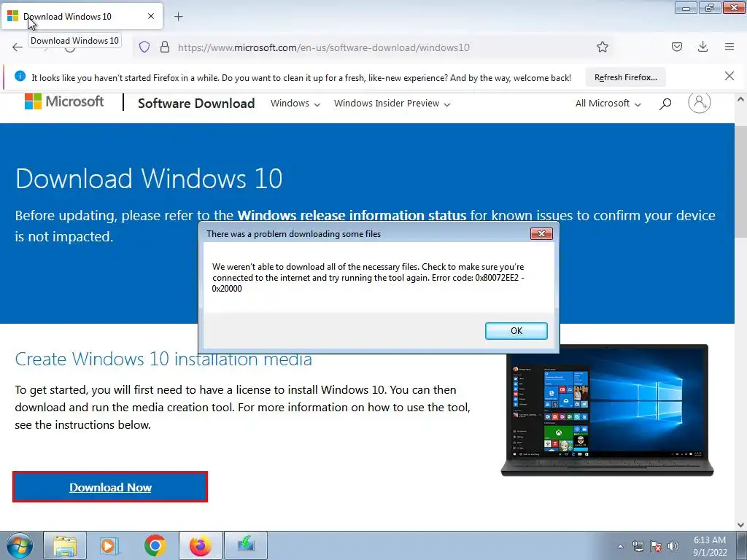Click the Download Windows 10 page heading
The image size is (747, 560).
click(x=149, y=179)
